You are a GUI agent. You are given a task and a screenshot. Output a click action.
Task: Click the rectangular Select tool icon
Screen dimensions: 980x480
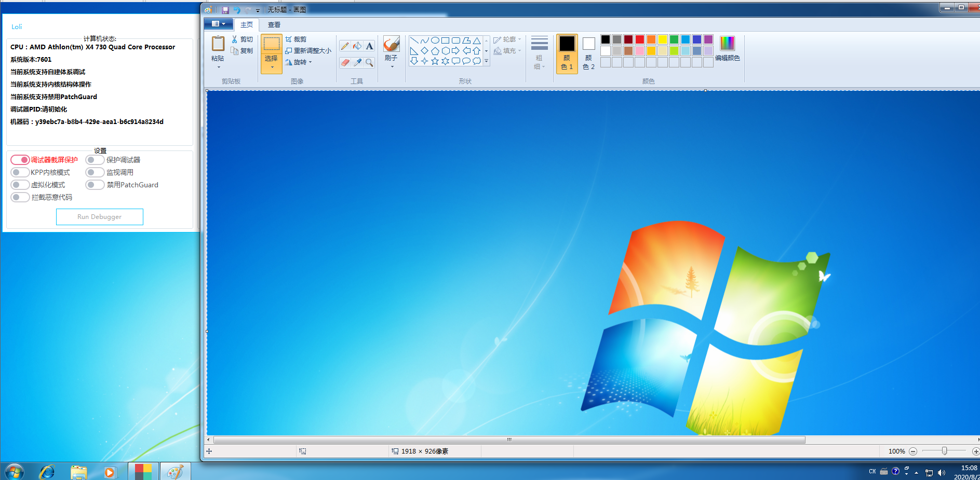[272, 44]
